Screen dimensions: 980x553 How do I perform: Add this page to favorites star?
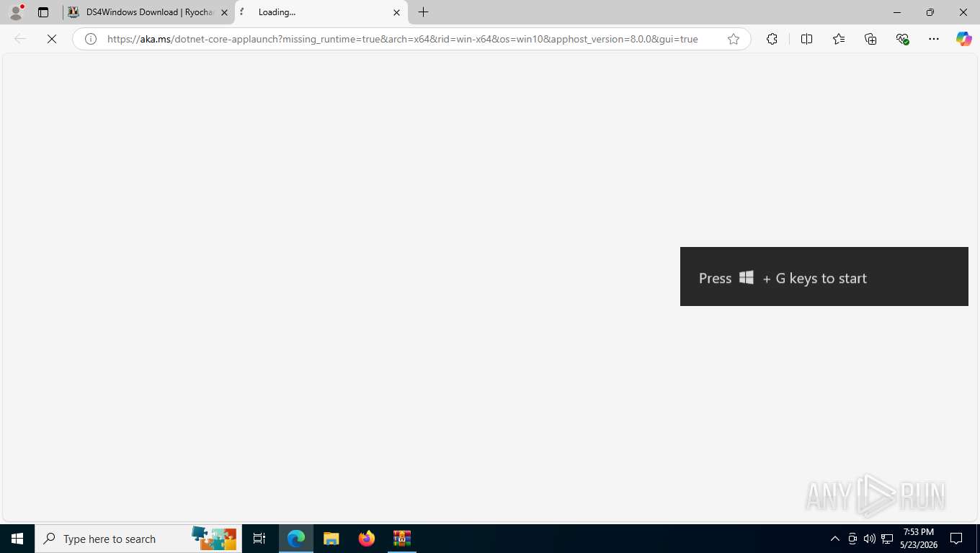coord(734,39)
